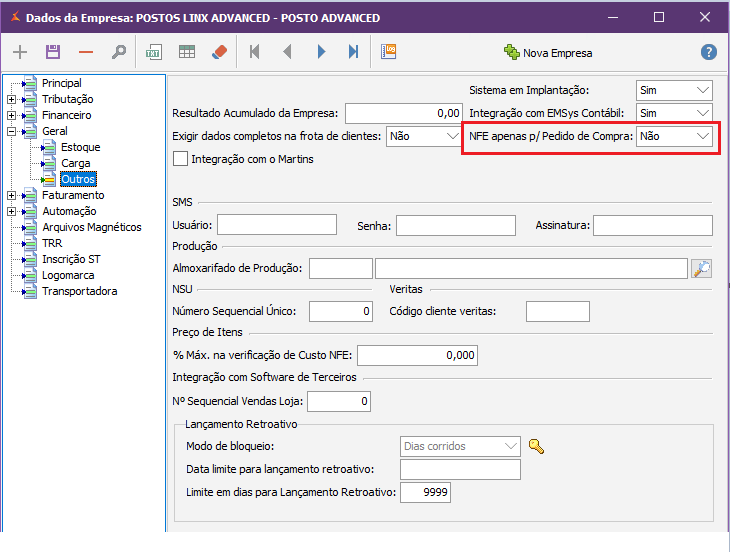Click Data limite para lançamento retroativo field
This screenshot has height=552, width=730.
click(460, 469)
